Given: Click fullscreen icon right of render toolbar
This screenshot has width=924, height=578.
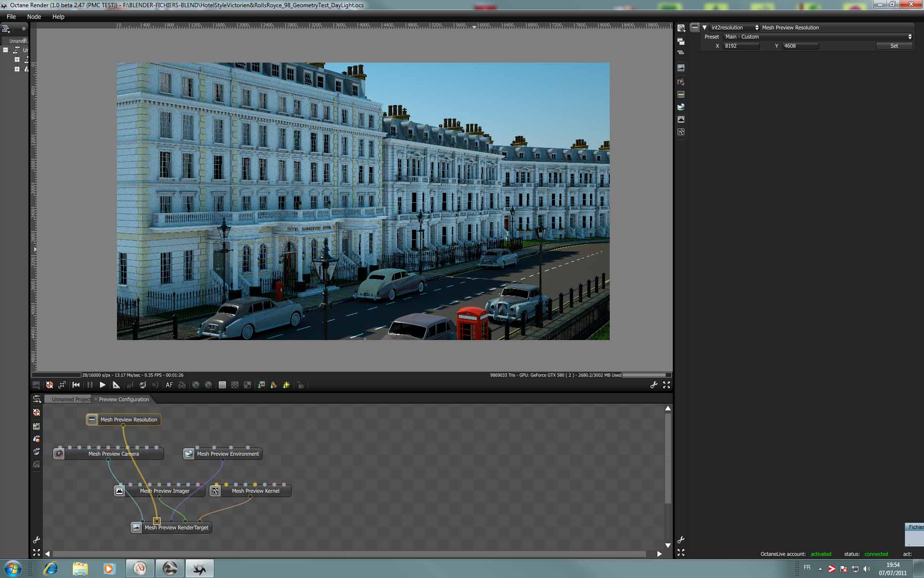Looking at the screenshot, I should click(x=667, y=385).
